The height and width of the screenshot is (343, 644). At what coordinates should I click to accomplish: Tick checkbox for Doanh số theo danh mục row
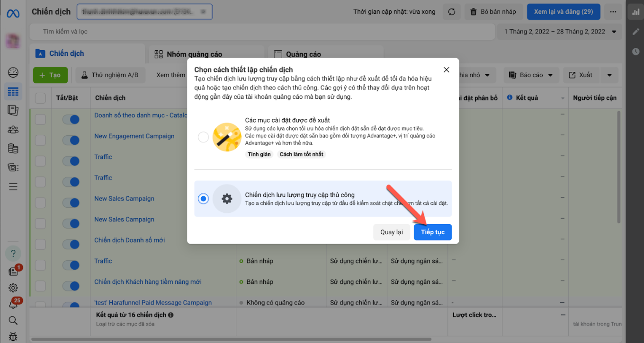click(41, 119)
